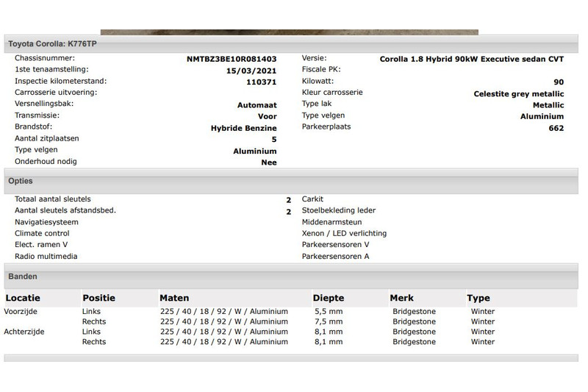The image size is (588, 392).
Task: Click the Diepte column header
Action: click(328, 298)
